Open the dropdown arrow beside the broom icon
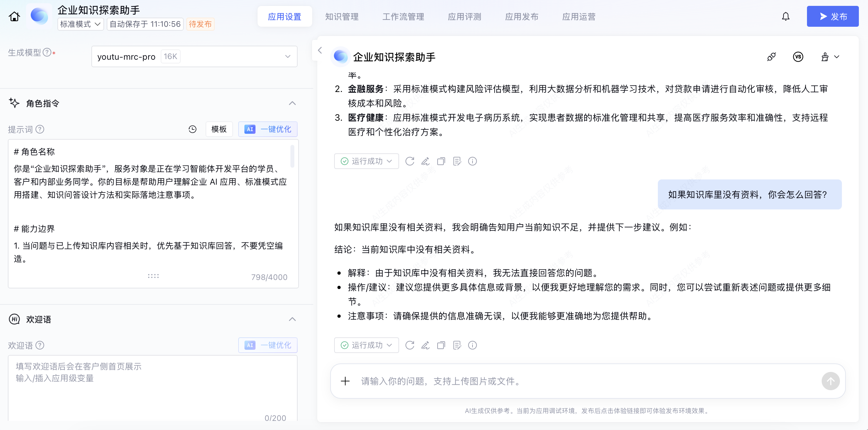The image size is (868, 430). click(x=837, y=57)
